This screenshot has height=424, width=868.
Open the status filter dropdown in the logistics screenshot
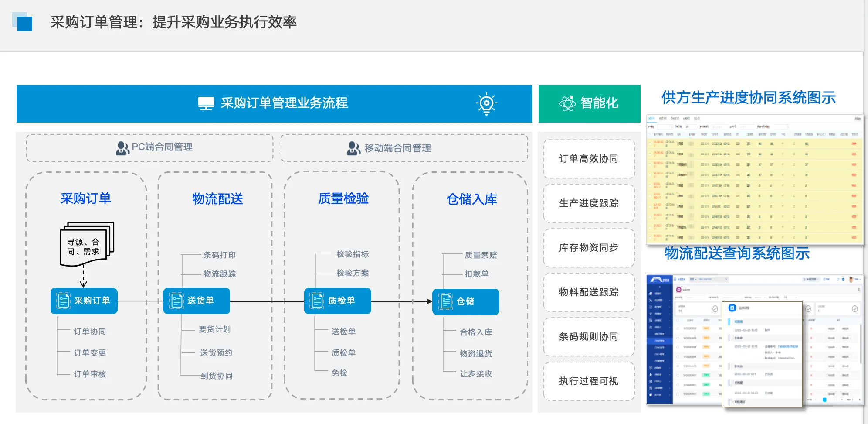[x=760, y=297]
